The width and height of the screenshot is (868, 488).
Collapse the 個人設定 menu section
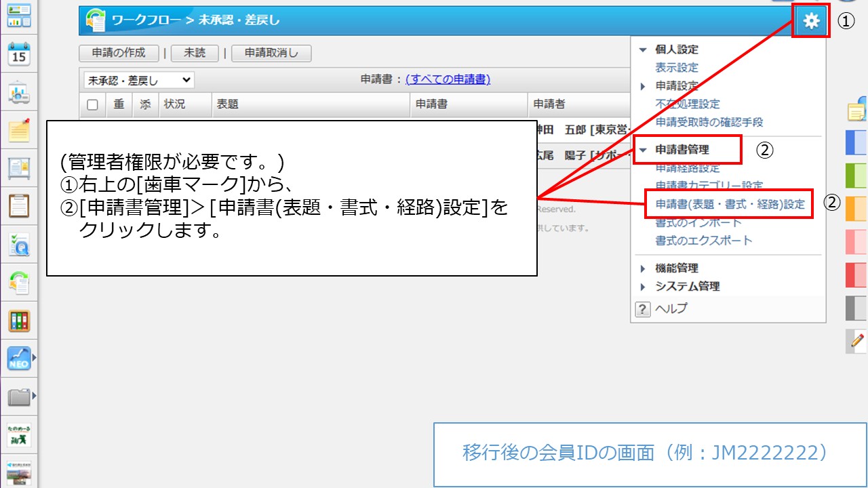643,49
